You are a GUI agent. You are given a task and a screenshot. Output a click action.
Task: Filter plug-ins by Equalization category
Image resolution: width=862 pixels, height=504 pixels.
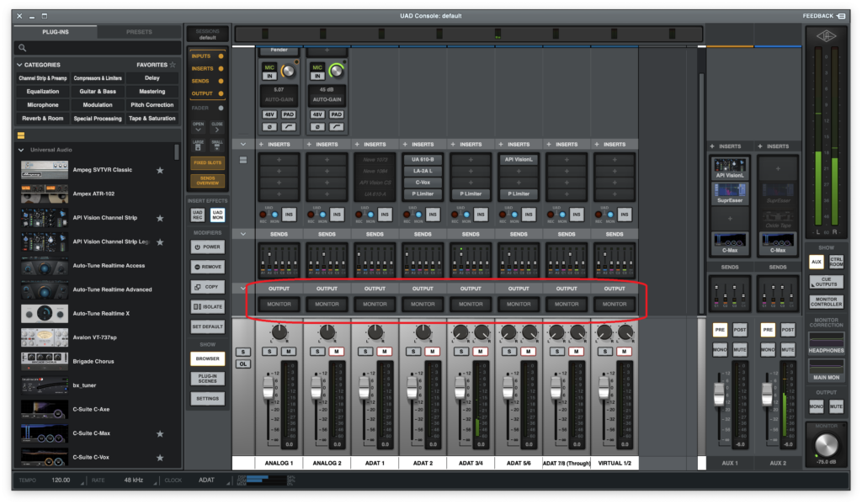[42, 91]
